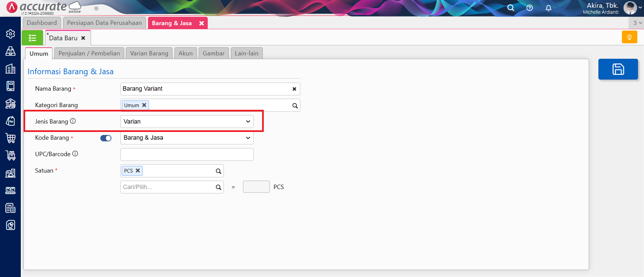Click the tax report sidebar icon
The height and width of the screenshot is (277, 644).
[x=10, y=208]
